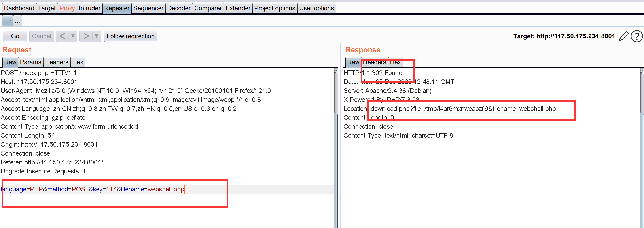
Task: Click the response 'Connection: close' line
Action: coord(368,127)
